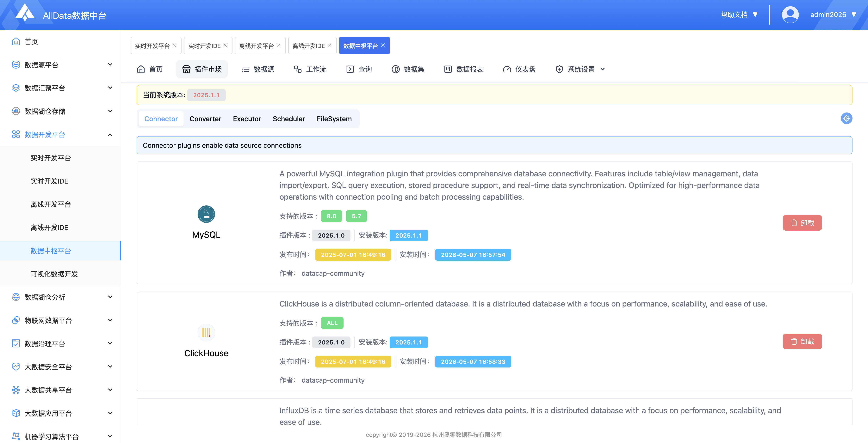Close the 实时开发IDE tab
Image resolution: width=868 pixels, height=443 pixels.
click(x=225, y=45)
